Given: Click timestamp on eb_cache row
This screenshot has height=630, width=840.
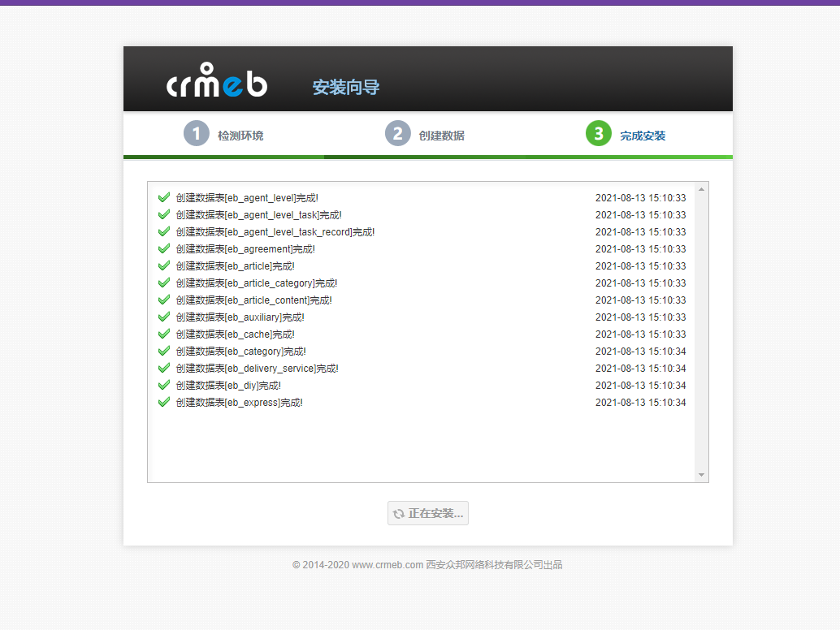Looking at the screenshot, I should click(x=641, y=334).
